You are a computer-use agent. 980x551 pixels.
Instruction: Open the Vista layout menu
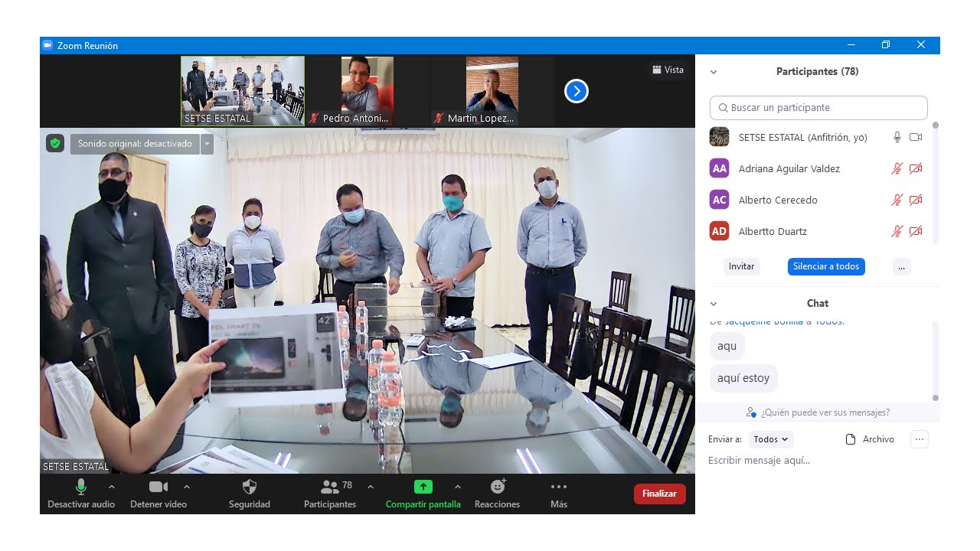668,70
